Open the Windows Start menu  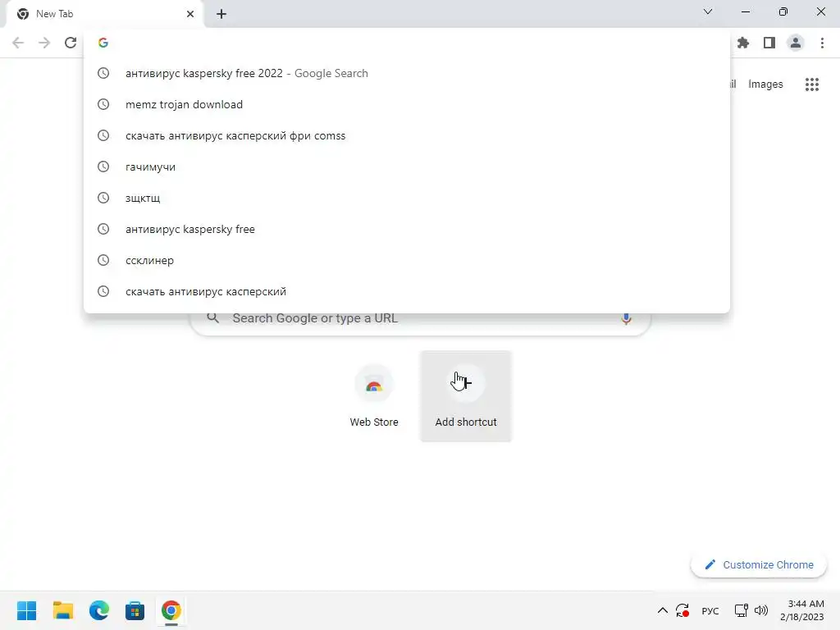pos(26,610)
